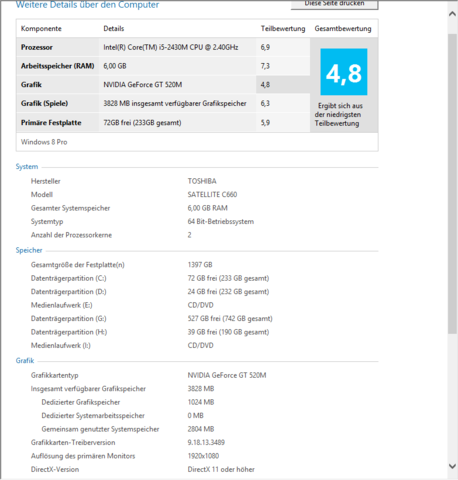Click the 'Weitere Details über den Computer' title
The width and height of the screenshot is (458, 480).
tap(87, 5)
